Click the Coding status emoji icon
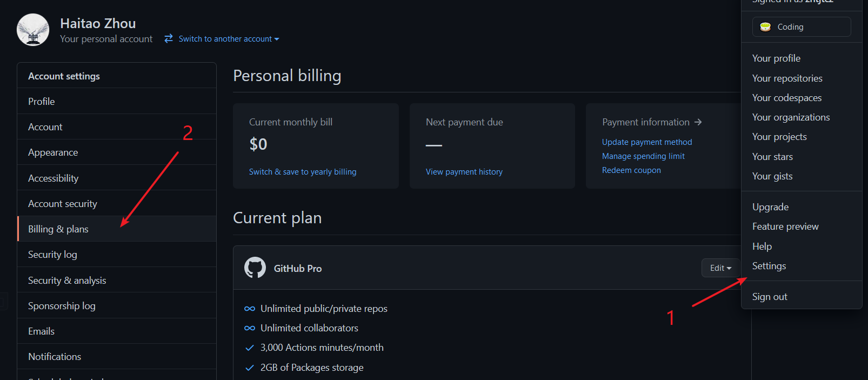The width and height of the screenshot is (868, 380). tap(765, 27)
